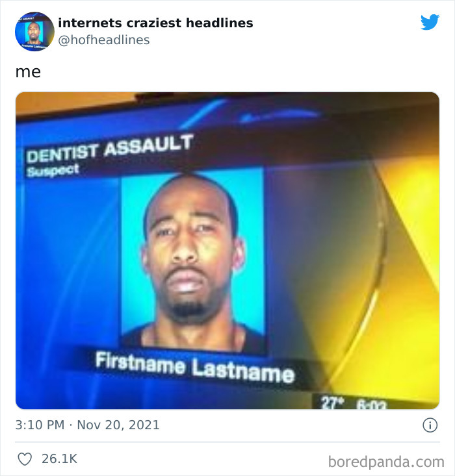Image resolution: width=455 pixels, height=476 pixels.
Task: Click the blue Twitter bird logo
Action: pyautogui.click(x=430, y=22)
